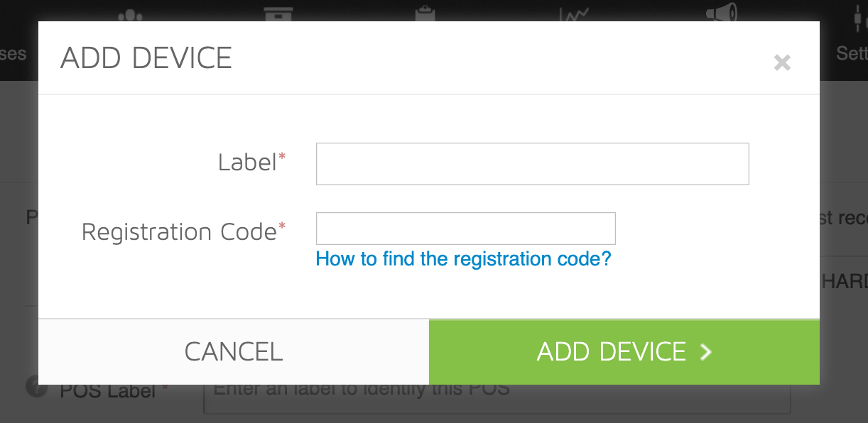
Task: Open 'How to find the registration code?' link
Action: point(463,258)
